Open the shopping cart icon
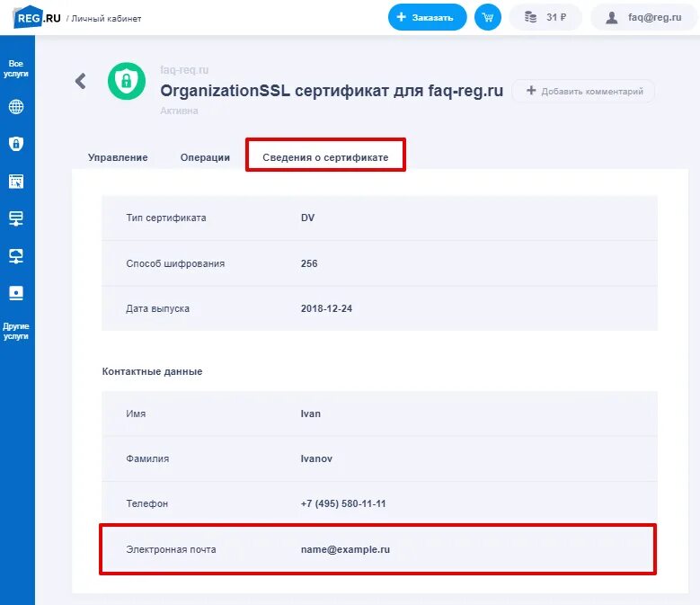Image resolution: width=700 pixels, height=605 pixels. pyautogui.click(x=488, y=17)
